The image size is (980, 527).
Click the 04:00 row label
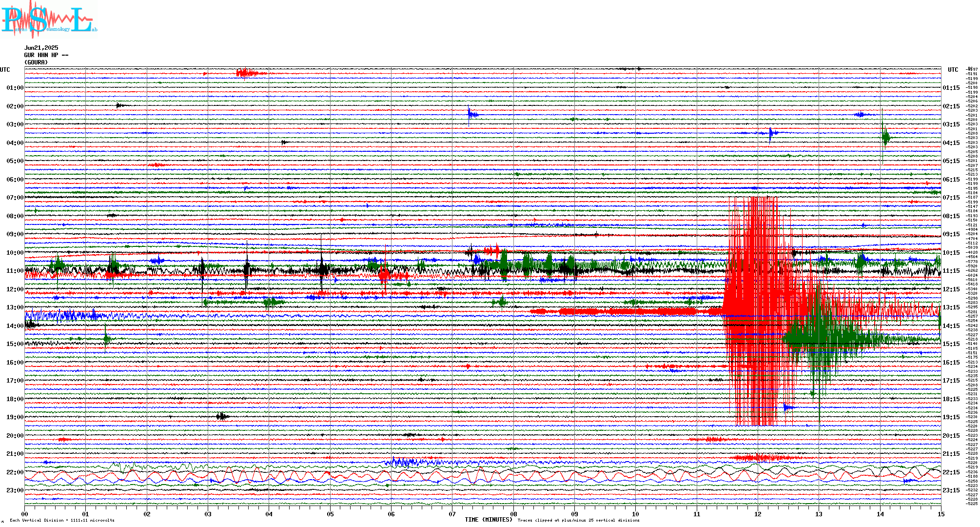click(15, 143)
